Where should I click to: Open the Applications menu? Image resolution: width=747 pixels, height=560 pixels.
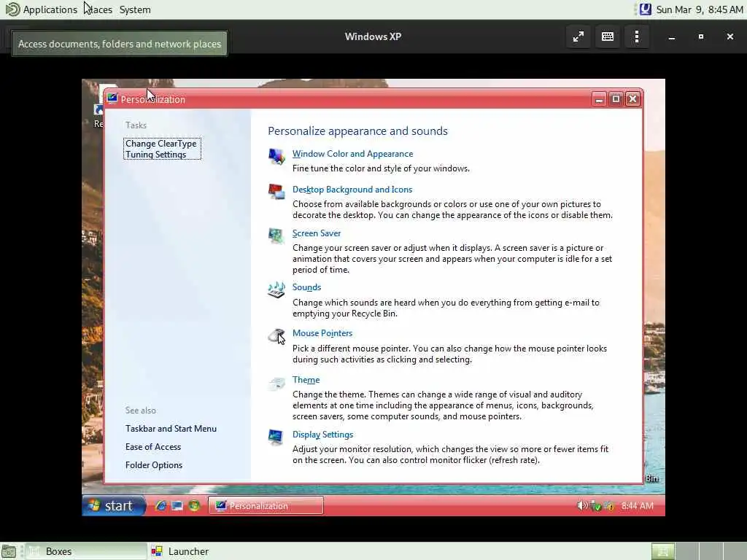[50, 9]
